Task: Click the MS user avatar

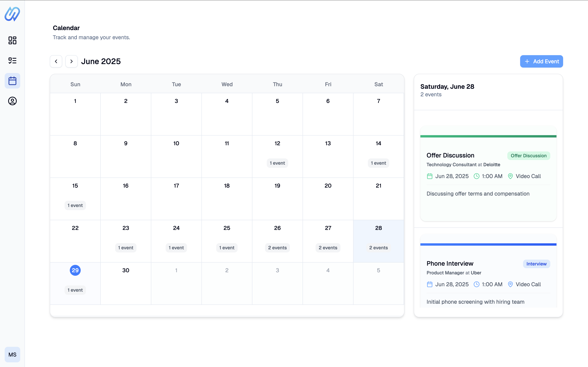Action: [x=12, y=354]
